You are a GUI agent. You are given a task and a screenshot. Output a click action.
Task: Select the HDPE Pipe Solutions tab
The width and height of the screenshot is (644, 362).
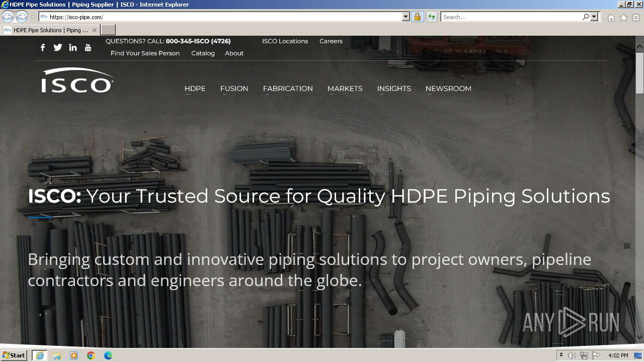50,30
